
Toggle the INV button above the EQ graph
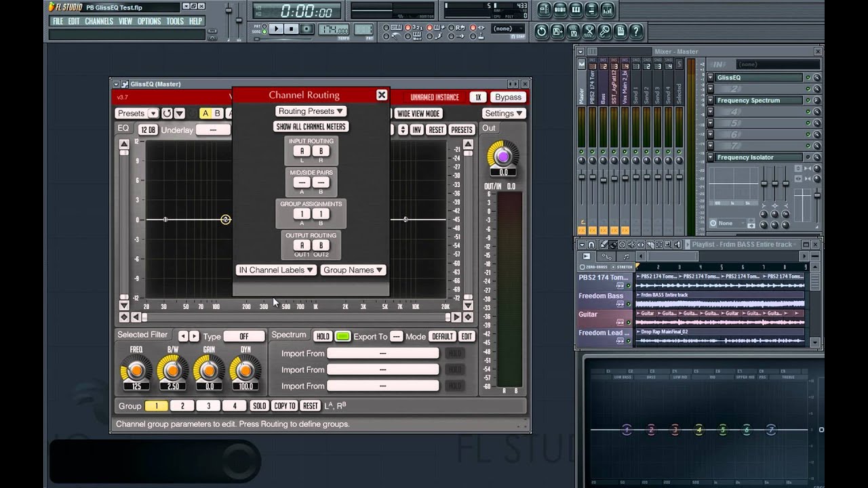417,129
